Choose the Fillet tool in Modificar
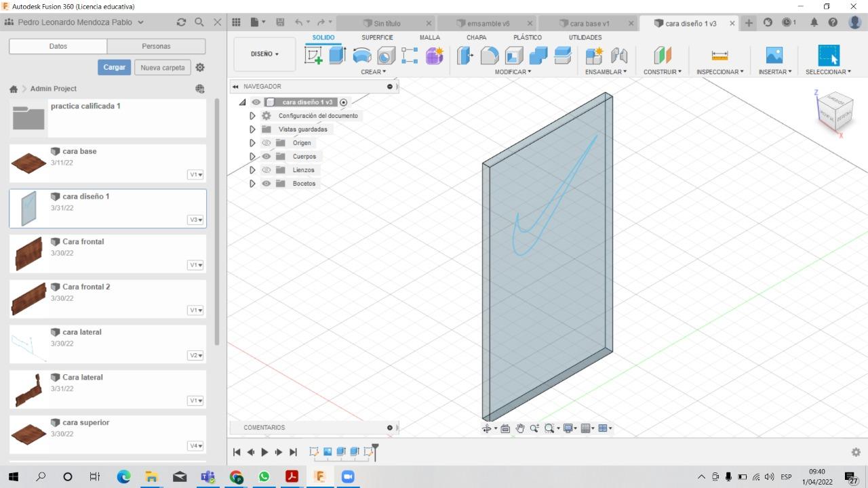 490,56
